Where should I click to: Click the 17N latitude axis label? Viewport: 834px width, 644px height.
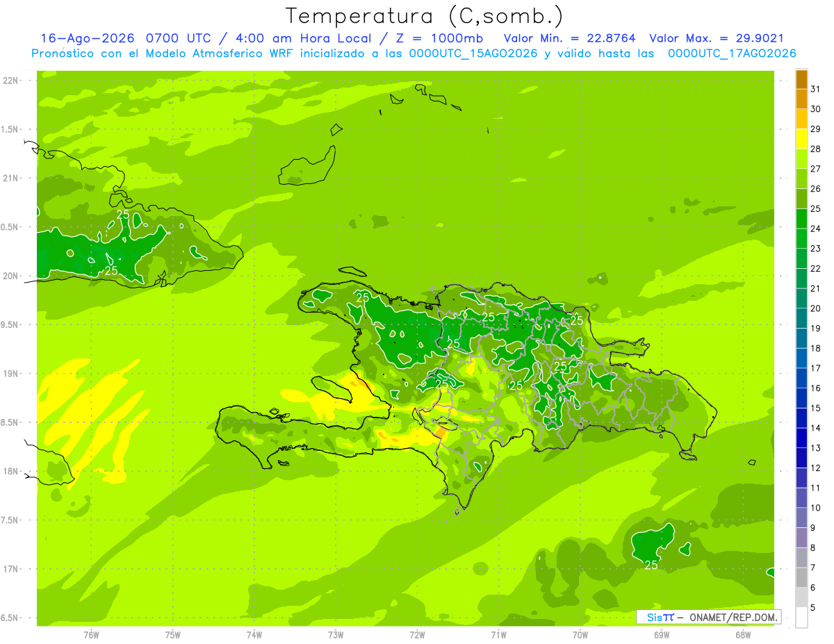coord(10,569)
